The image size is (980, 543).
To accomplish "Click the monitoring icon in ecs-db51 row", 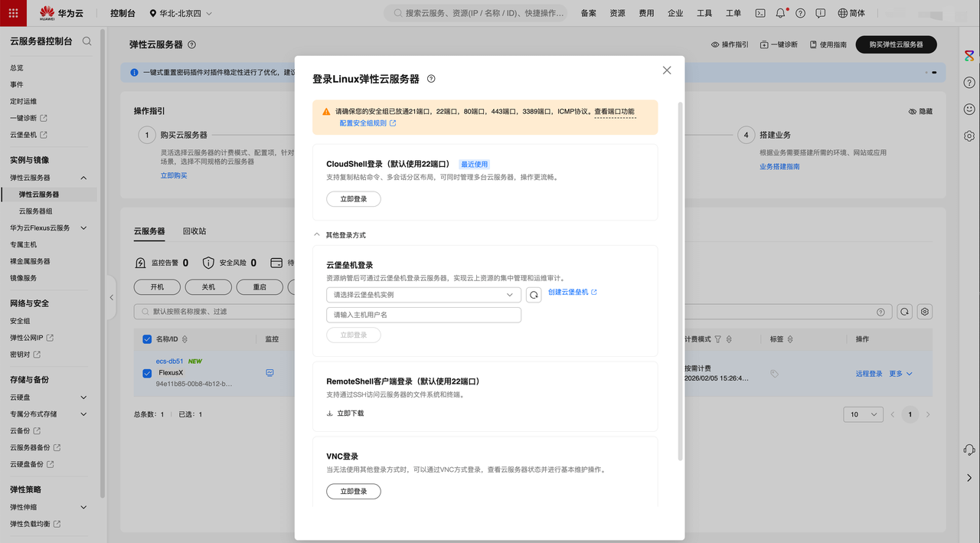I will 269,373.
